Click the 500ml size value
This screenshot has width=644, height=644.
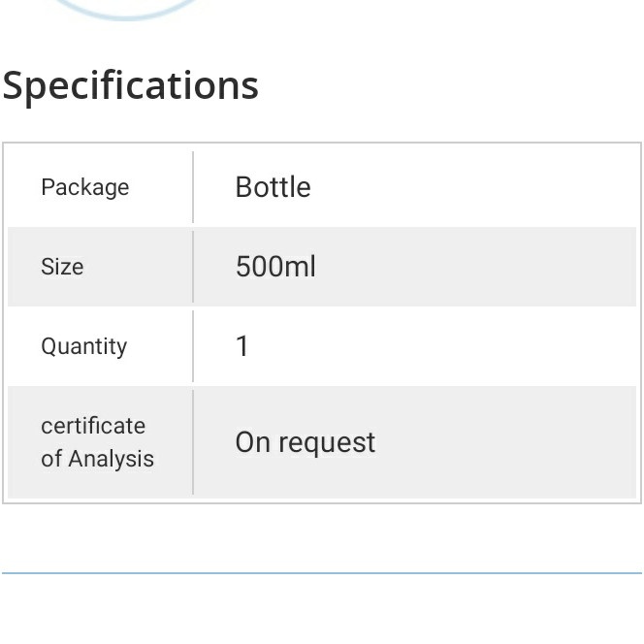[275, 267]
